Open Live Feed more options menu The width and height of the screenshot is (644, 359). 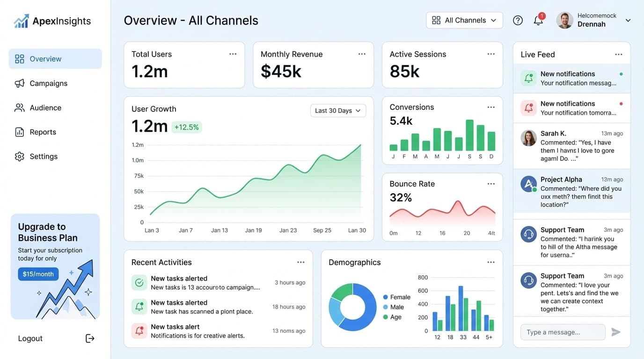(618, 55)
